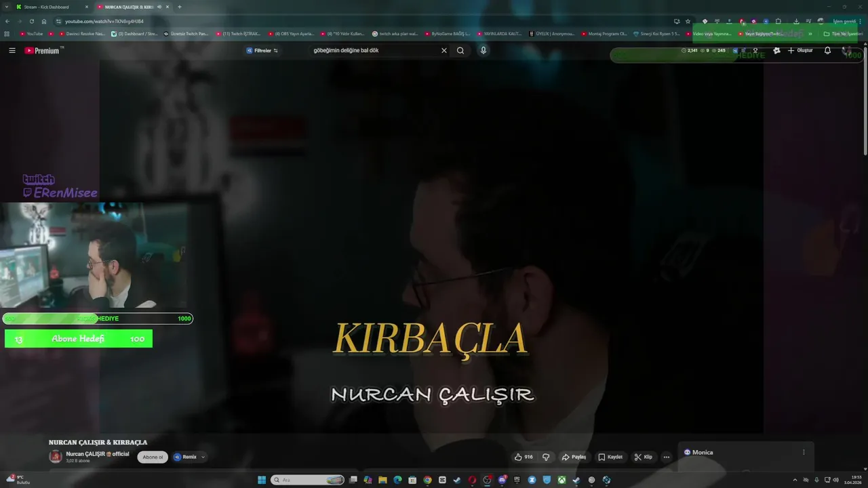Open File Explorer from taskbar
The width and height of the screenshot is (868, 488).
[382, 480]
